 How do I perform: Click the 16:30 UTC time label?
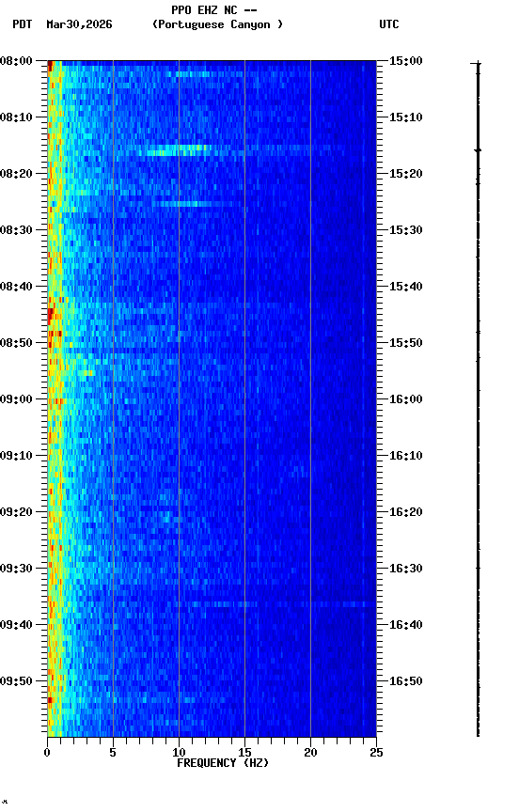pyautogui.click(x=406, y=569)
